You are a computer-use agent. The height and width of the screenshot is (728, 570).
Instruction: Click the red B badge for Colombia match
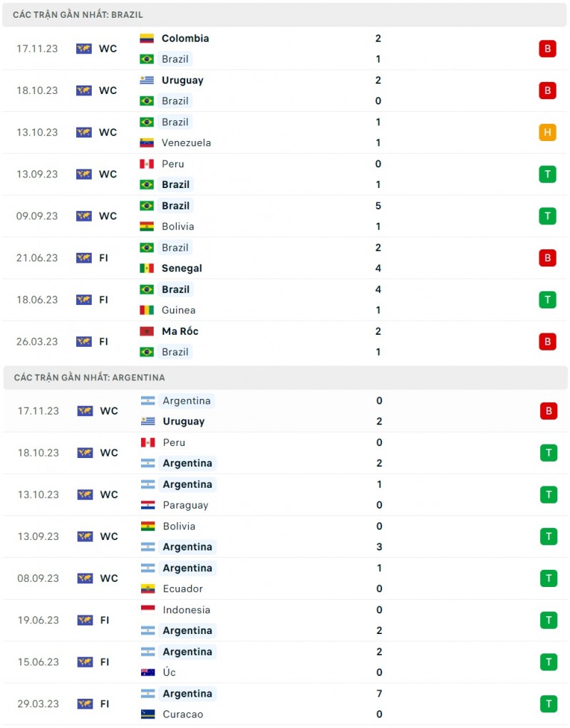[x=547, y=48]
